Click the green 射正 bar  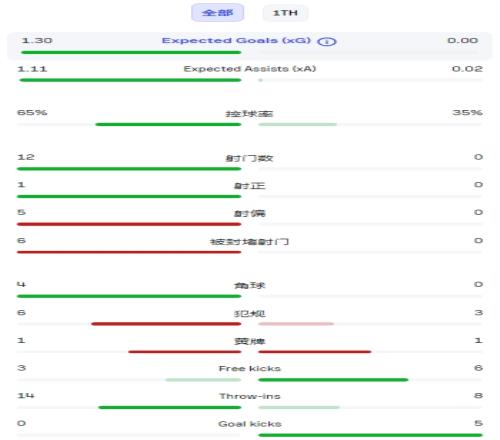129,196
